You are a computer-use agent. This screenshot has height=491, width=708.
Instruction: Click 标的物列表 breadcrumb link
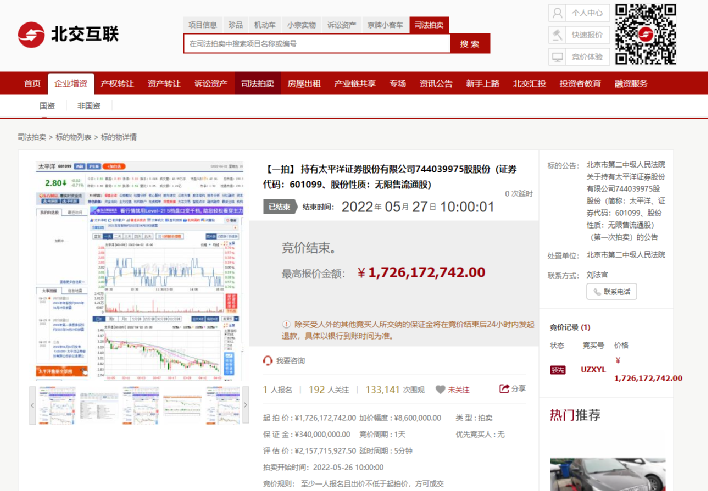point(74,137)
